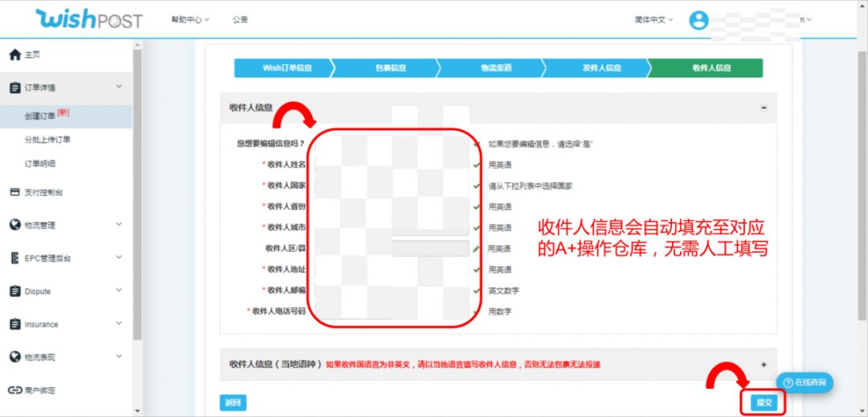Click the sidebar vertical scrollbar
Screen dimensions: 868x417
click(x=137, y=194)
